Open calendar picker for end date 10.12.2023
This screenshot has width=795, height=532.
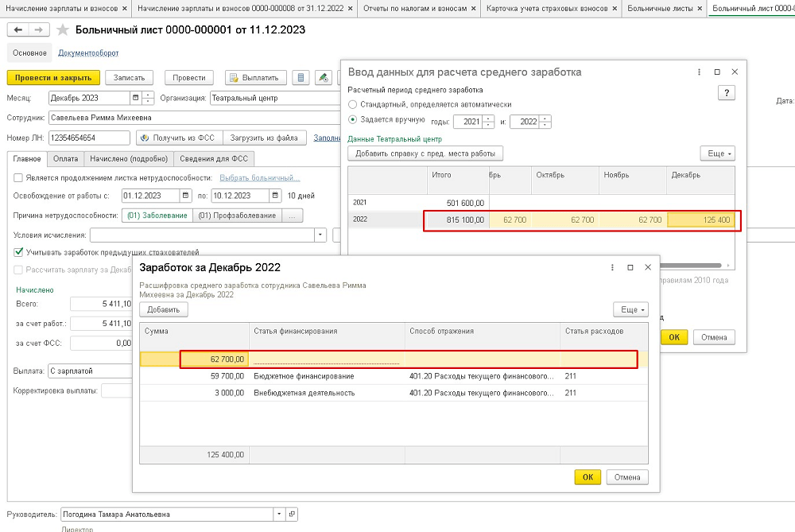click(x=275, y=195)
